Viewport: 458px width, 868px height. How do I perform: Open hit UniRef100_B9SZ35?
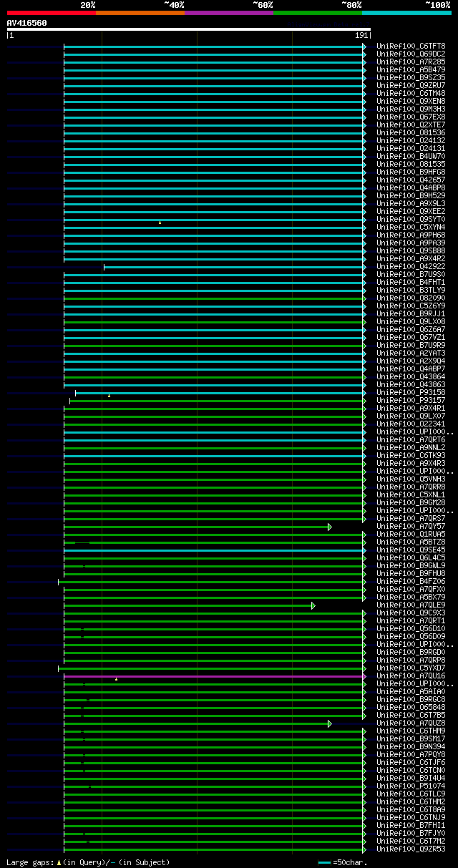click(411, 77)
